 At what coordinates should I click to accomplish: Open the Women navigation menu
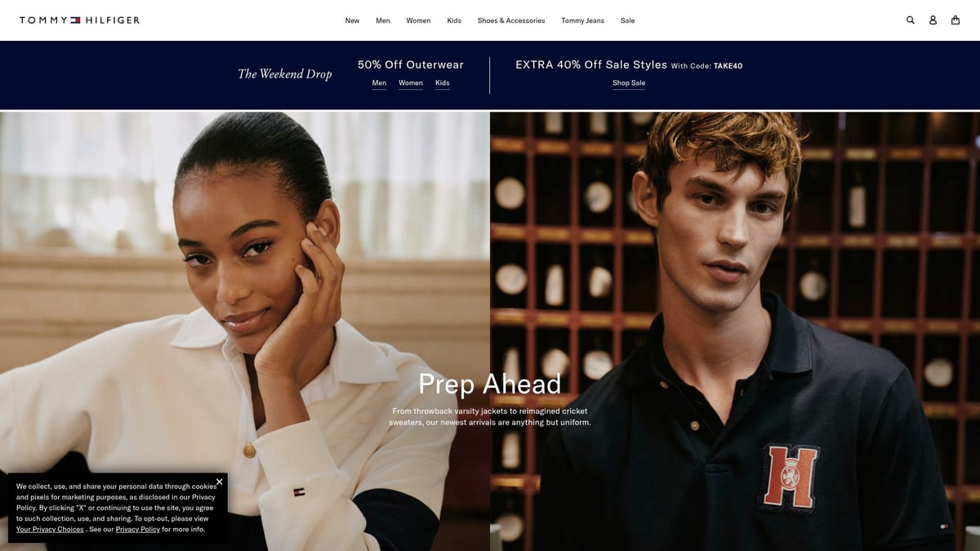pyautogui.click(x=418, y=20)
